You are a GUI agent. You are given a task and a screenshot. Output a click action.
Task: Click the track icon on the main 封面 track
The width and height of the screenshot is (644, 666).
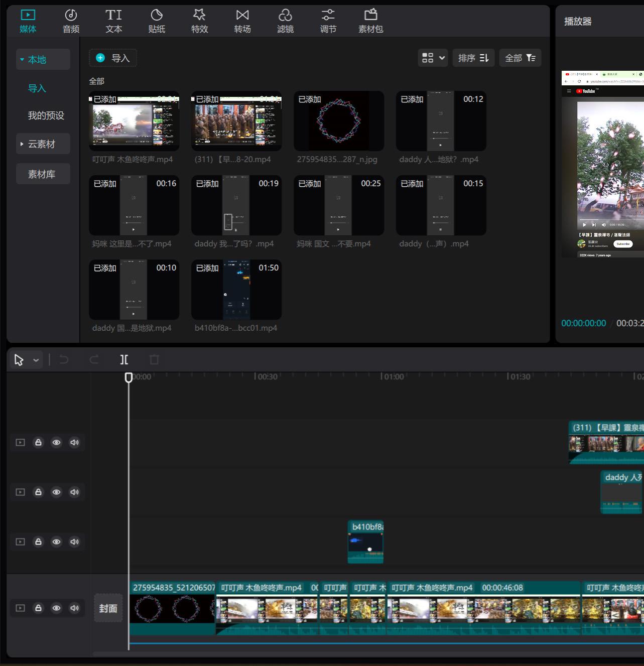(20, 608)
